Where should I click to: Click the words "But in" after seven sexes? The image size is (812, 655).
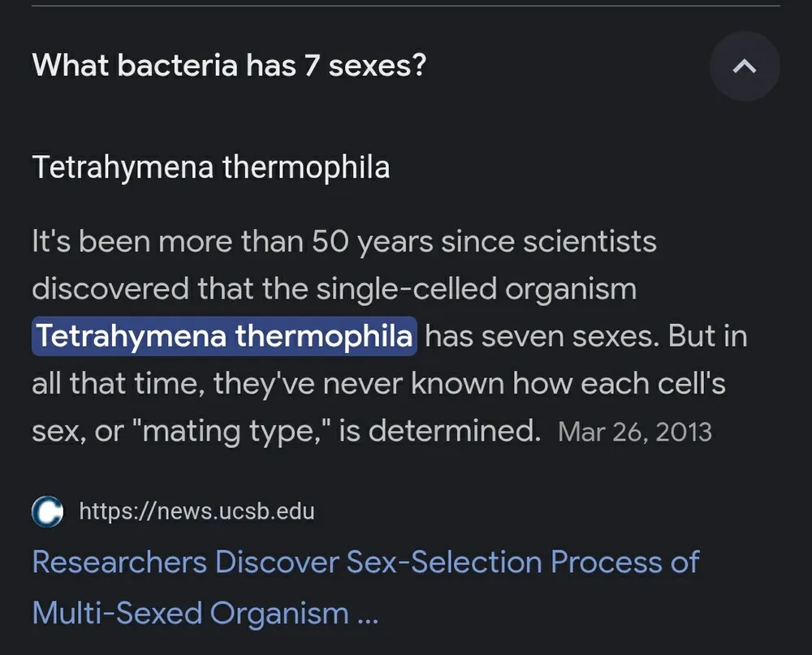tap(707, 336)
